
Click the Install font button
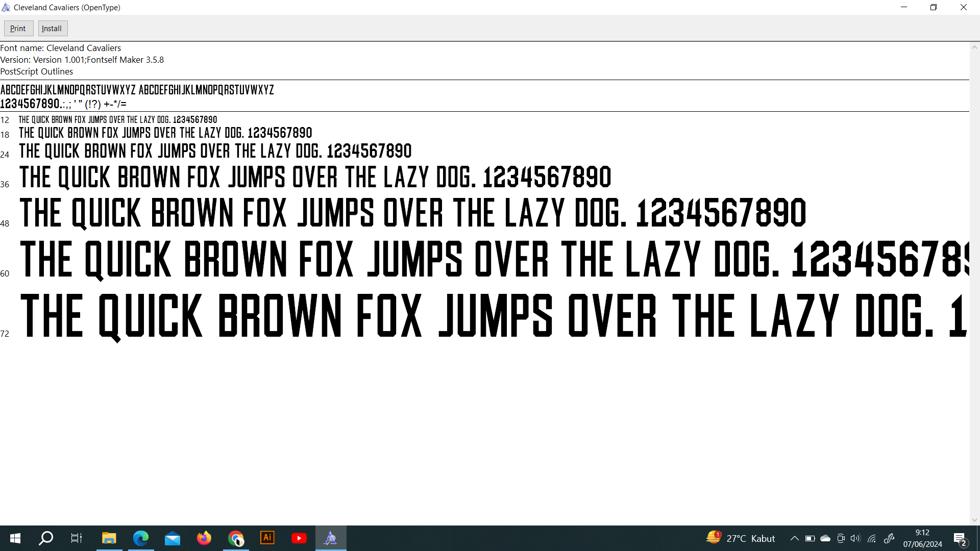coord(52,29)
